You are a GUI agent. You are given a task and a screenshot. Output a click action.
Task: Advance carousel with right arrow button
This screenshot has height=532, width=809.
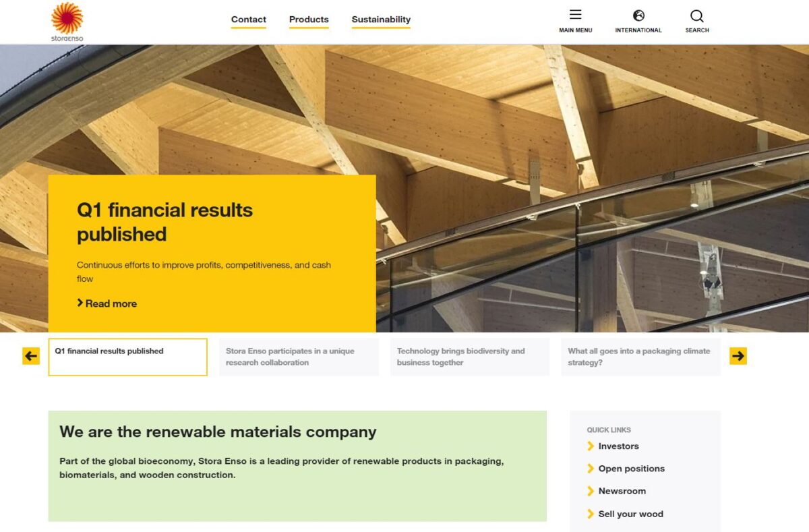tap(738, 356)
